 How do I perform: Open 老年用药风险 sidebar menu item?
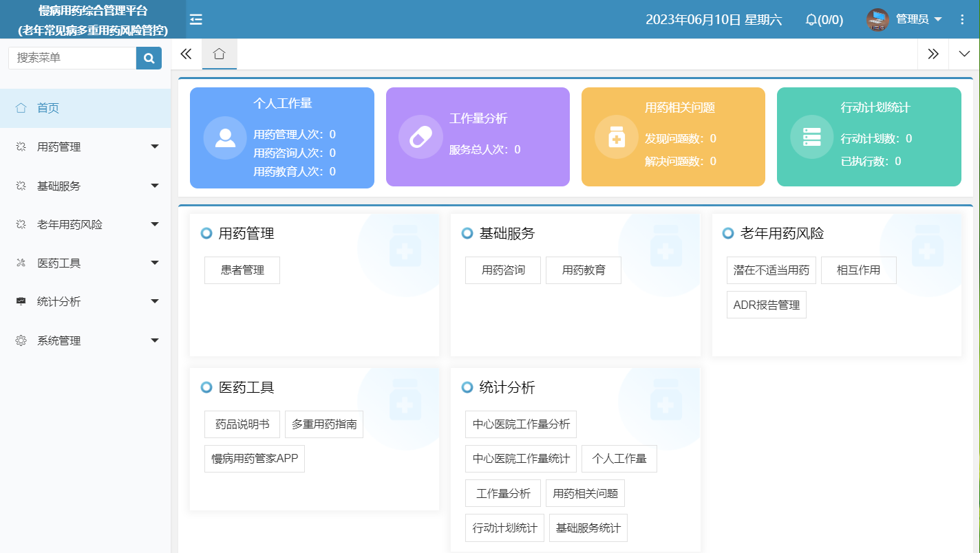click(85, 224)
